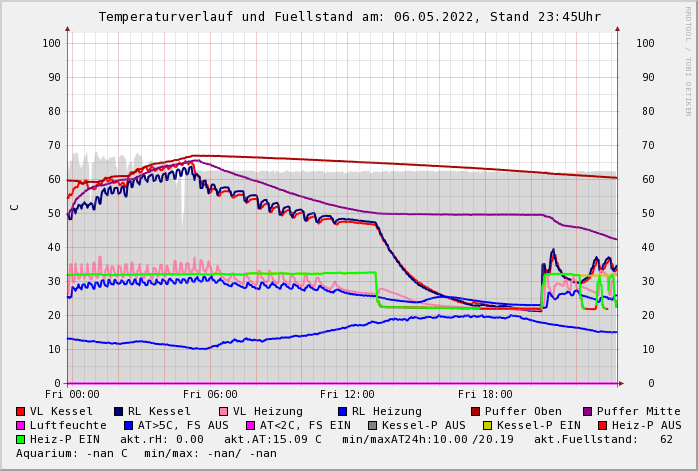Click the Fri 18:00 time axis label
The image size is (698, 471).
point(485,395)
